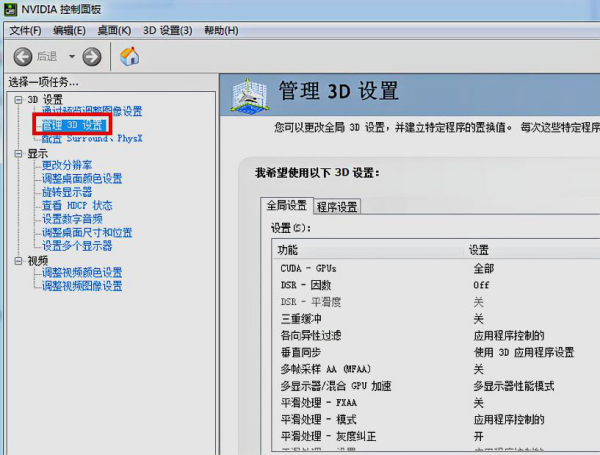
Task: Open 通过预览调整图像设置 link
Action: pyautogui.click(x=92, y=111)
